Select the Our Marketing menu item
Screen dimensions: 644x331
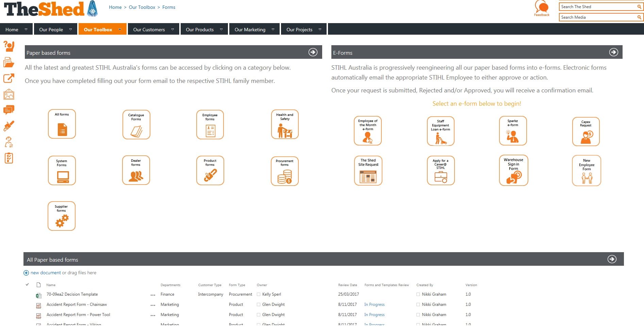(x=250, y=30)
